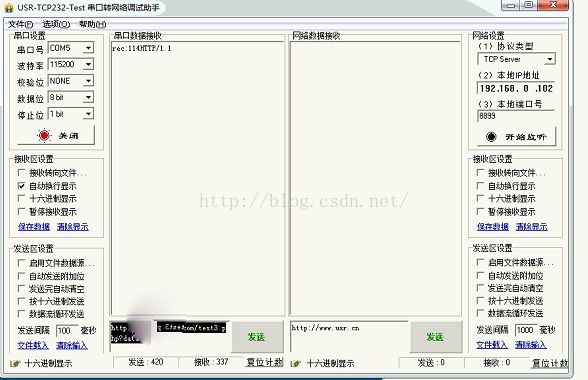Image resolution: width=588 pixels, height=380 pixels.
Task: Click the 关闭 serial port button
Action: [56, 135]
